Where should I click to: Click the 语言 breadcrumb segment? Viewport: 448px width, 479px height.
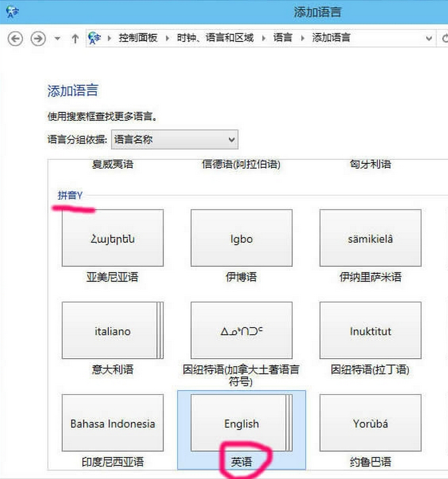[x=283, y=38]
